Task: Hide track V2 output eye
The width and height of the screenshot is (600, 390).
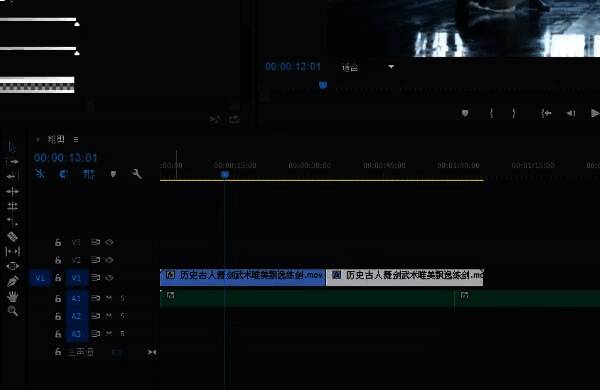Action: click(109, 260)
